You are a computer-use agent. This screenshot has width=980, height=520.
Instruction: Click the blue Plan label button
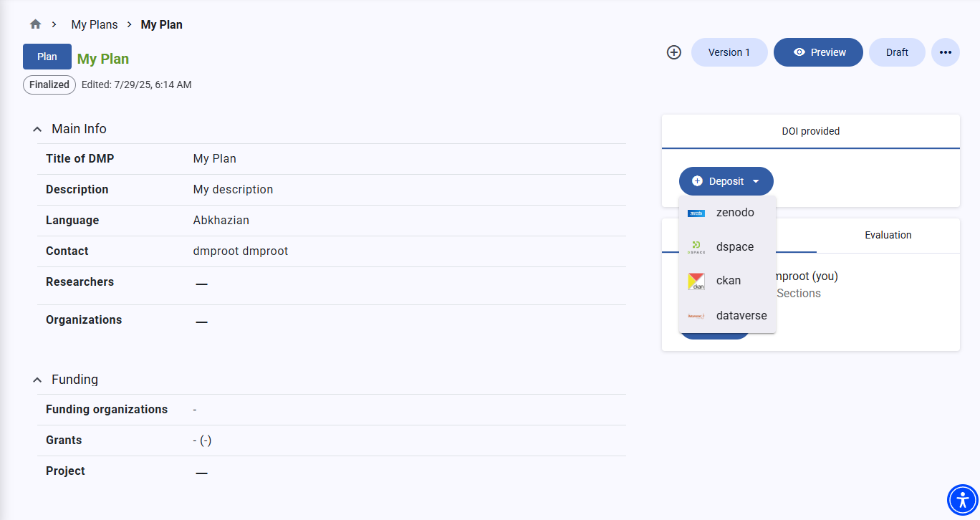point(47,57)
